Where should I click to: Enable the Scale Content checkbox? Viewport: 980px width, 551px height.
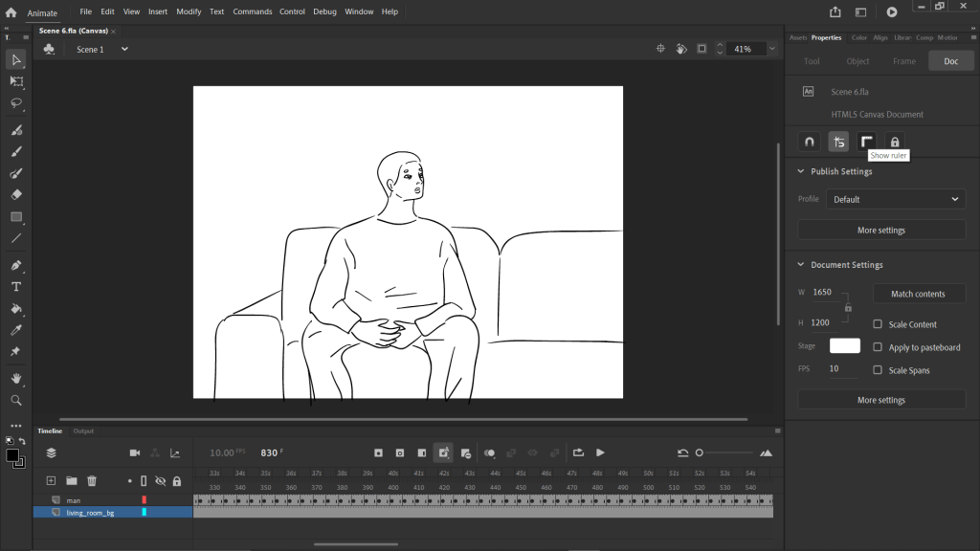pyautogui.click(x=878, y=324)
